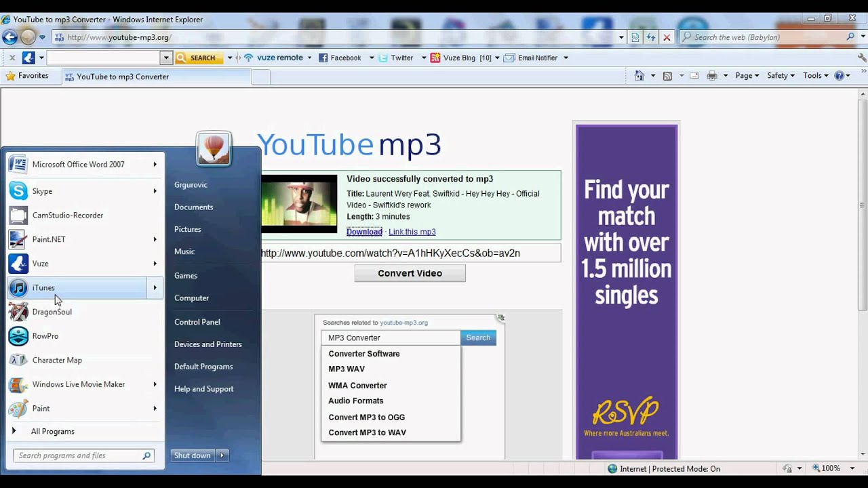Screen dimensions: 868x488
Task: Open Pictures from the Start menu
Action: 188,229
